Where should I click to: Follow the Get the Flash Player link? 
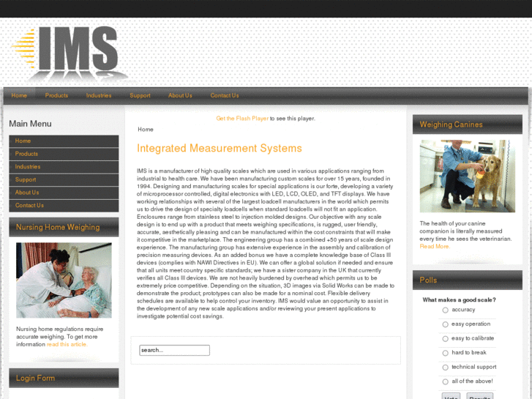point(242,119)
